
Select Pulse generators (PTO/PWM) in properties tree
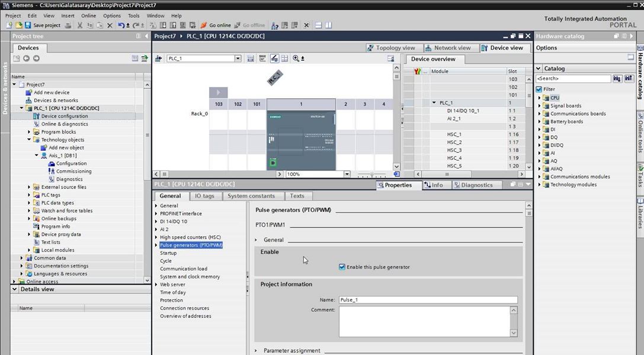point(191,245)
